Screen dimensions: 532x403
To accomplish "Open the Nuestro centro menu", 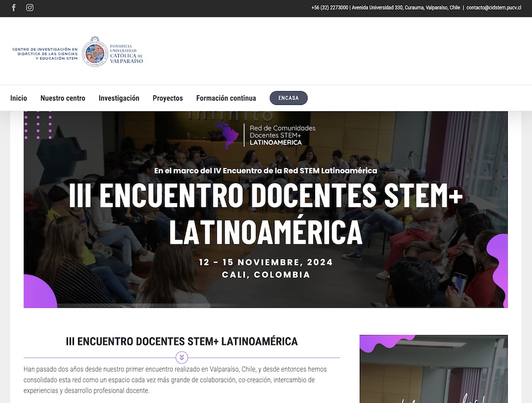I will coord(63,98).
